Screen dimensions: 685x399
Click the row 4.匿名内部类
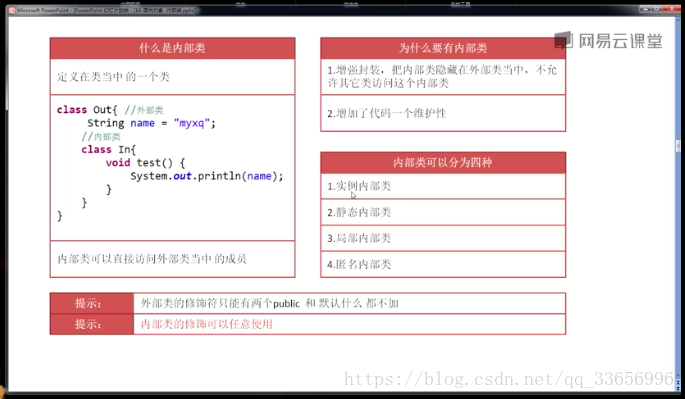pos(443,264)
